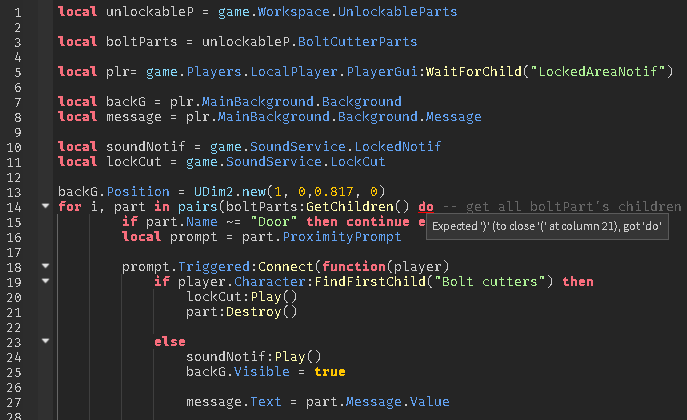Click 'LockCut' after SoundService on line 11
The width and height of the screenshot is (687, 420).
tap(358, 162)
